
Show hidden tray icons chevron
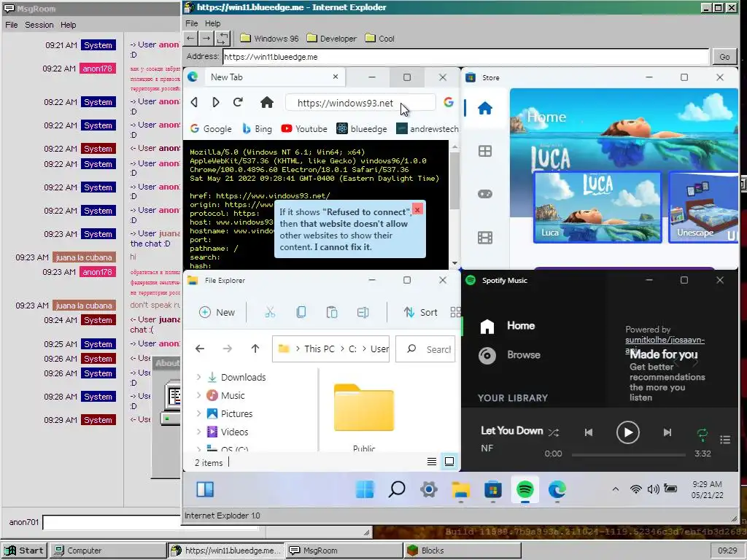[x=616, y=489]
